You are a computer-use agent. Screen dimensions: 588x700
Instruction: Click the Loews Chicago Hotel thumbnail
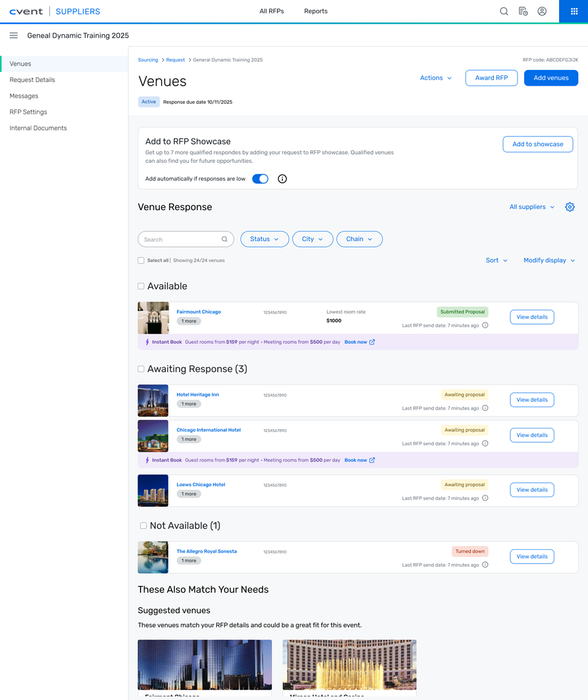click(x=153, y=491)
